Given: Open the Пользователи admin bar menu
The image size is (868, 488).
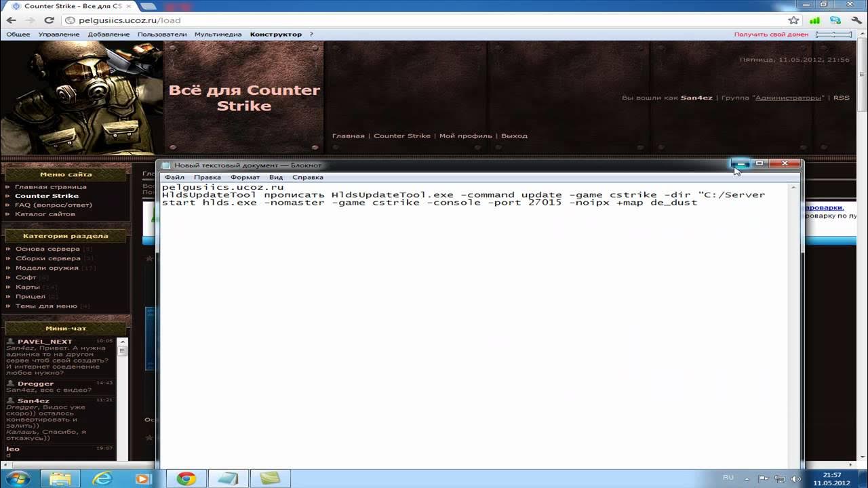Looking at the screenshot, I should (162, 34).
